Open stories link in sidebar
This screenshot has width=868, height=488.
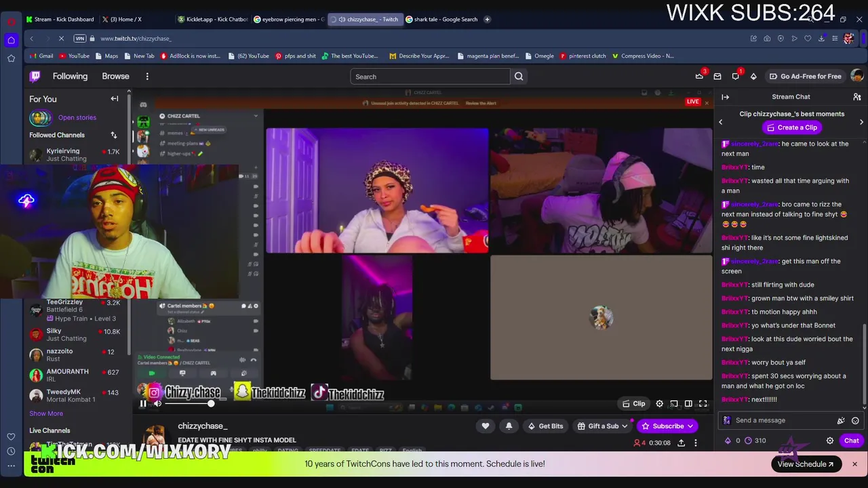[x=77, y=117]
